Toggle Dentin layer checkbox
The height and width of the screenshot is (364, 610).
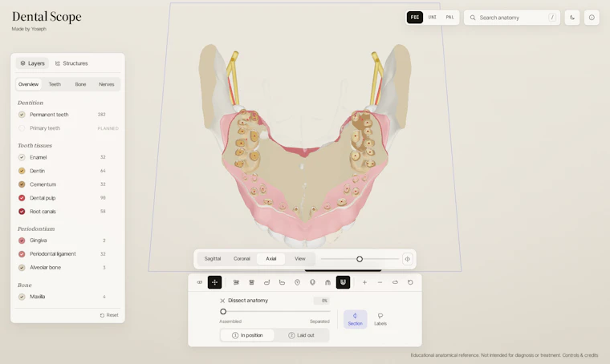click(22, 171)
